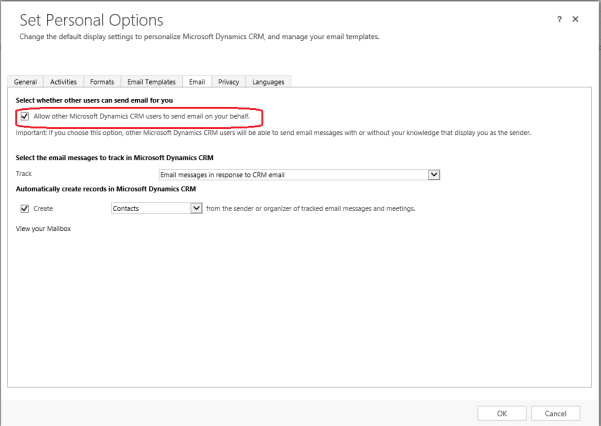Close the Set Personal Options dialog
The height and width of the screenshot is (426, 601).
(x=575, y=19)
